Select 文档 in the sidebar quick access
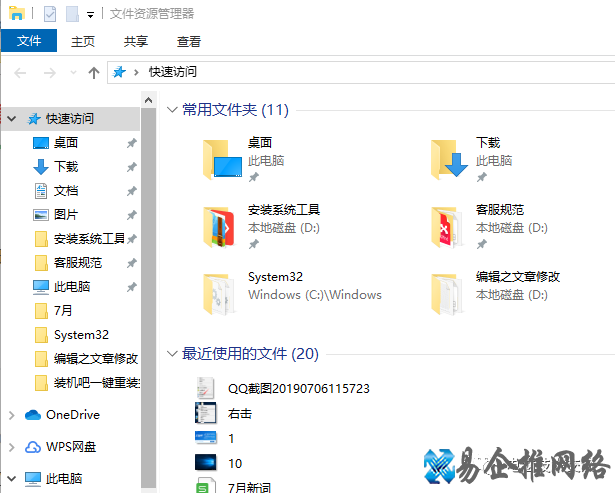 (x=66, y=190)
